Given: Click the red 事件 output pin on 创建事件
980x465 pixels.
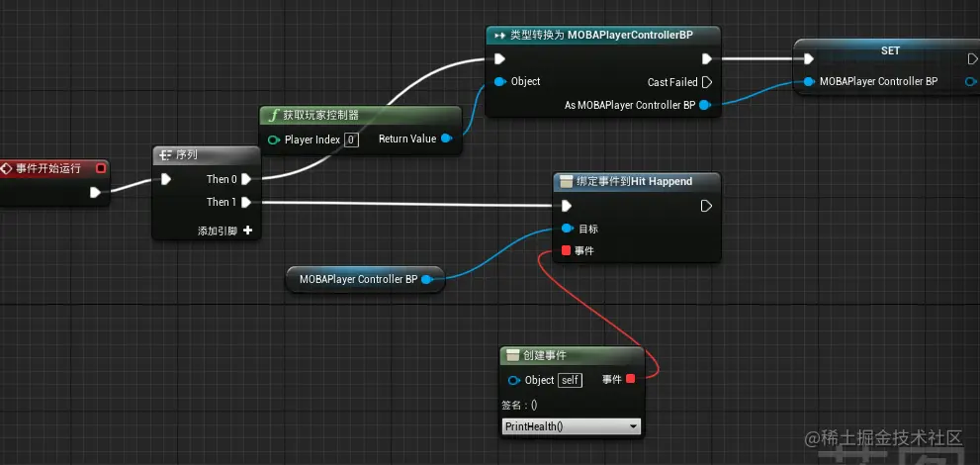Looking at the screenshot, I should tap(630, 379).
